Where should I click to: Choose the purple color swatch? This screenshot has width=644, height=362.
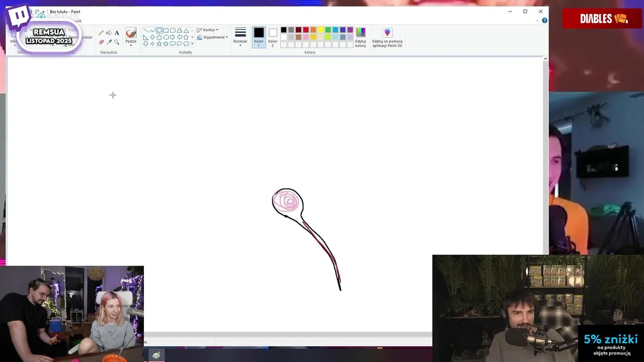pyautogui.click(x=350, y=30)
